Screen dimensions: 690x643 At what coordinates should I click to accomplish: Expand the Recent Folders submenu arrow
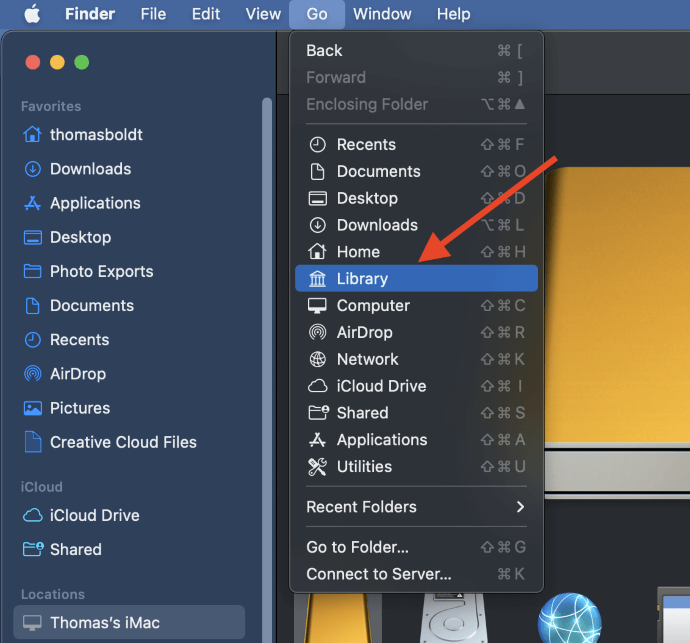point(520,507)
